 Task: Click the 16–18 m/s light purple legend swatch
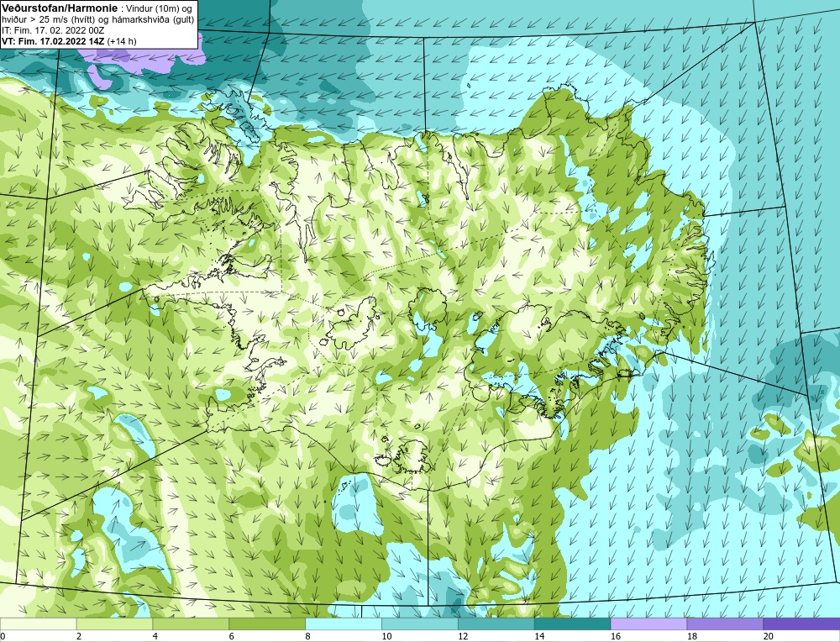point(648,624)
